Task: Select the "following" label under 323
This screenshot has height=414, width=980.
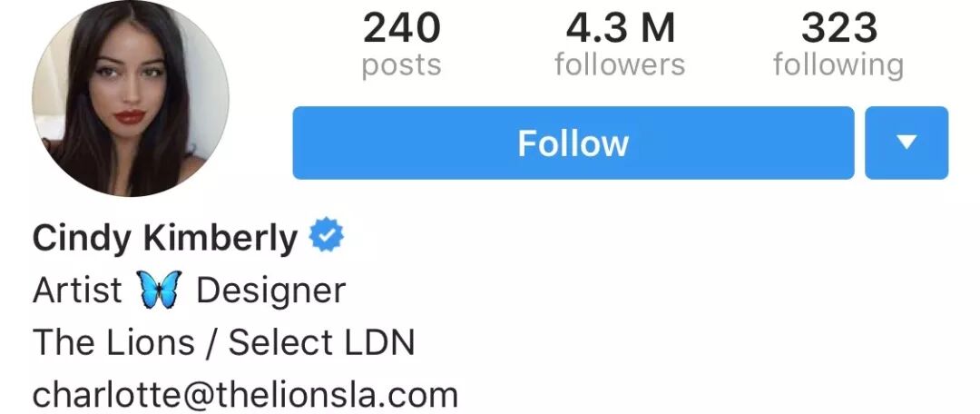Action: point(838,65)
